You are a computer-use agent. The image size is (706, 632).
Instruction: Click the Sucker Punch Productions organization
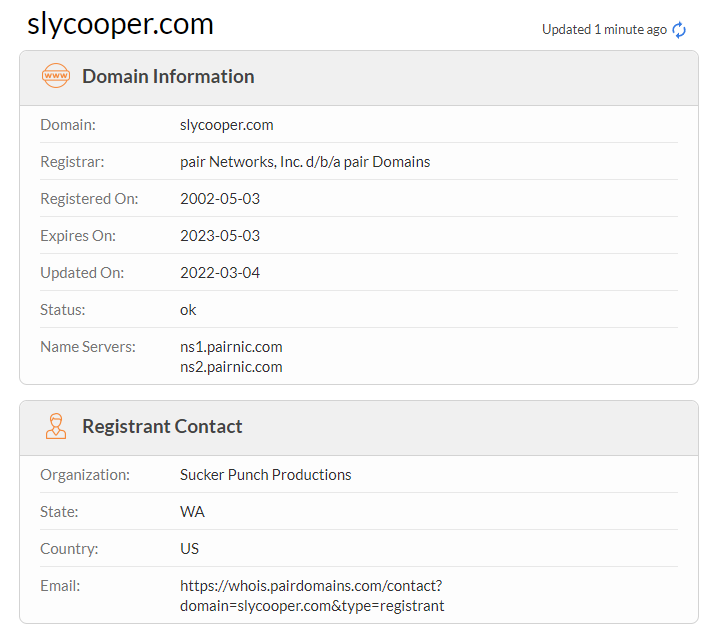click(x=266, y=475)
